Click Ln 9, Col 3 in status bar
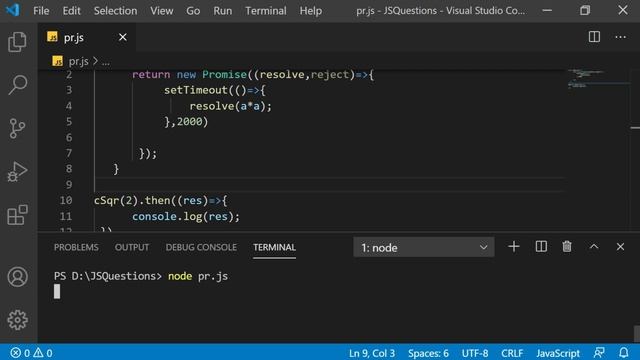Viewport: 640px width, 360px height. coord(372,353)
